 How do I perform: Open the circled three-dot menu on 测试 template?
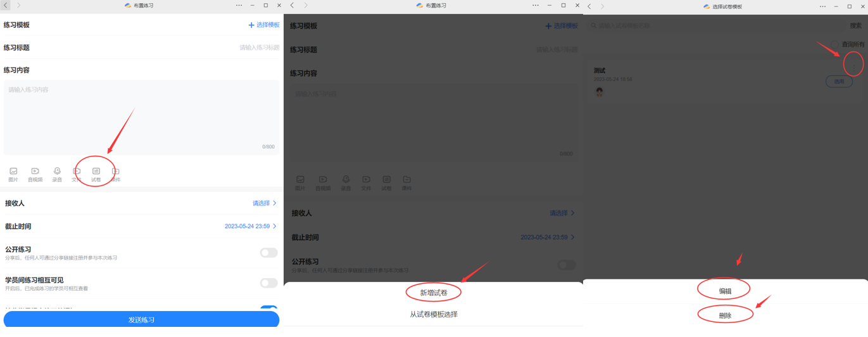853,67
